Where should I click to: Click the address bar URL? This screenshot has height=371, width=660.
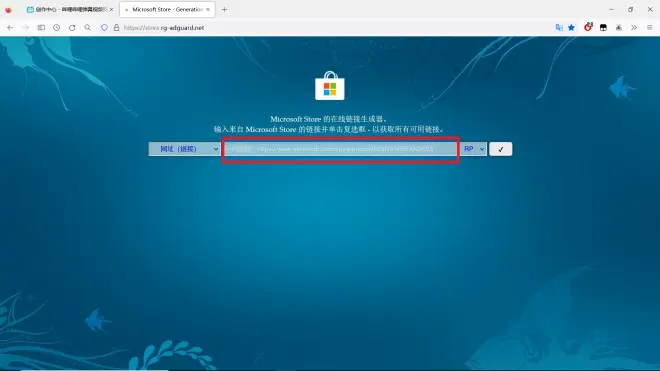[x=164, y=28]
